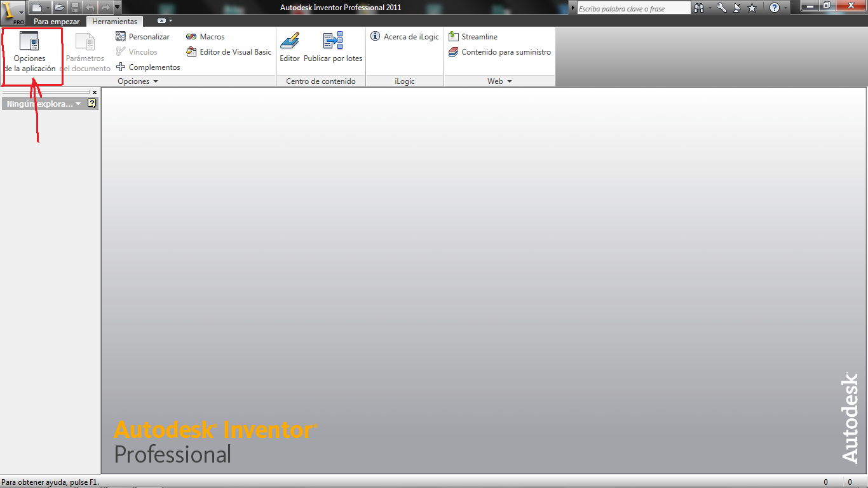
Task: Select Publicar por lotes
Action: click(x=333, y=48)
